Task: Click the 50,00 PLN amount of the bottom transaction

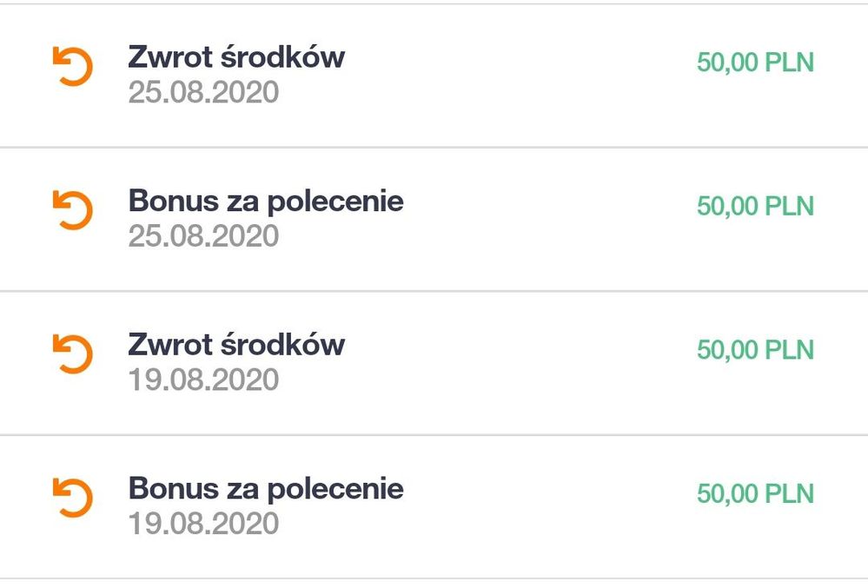Action: 755,494
